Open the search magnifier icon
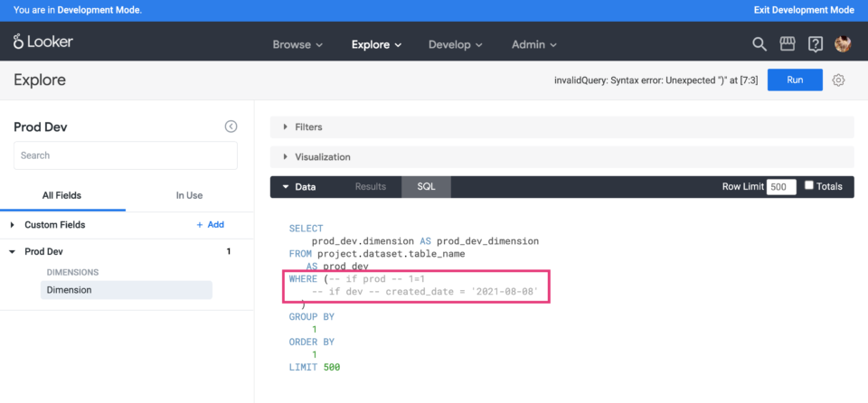Viewport: 868px width, 403px height. coord(759,44)
